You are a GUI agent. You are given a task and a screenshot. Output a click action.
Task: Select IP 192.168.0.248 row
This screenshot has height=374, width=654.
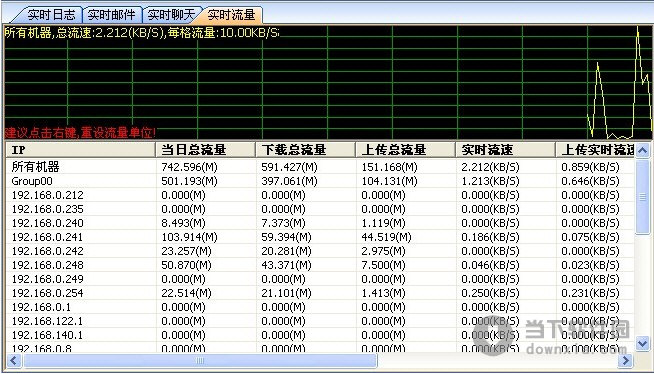pyautogui.click(x=320, y=265)
